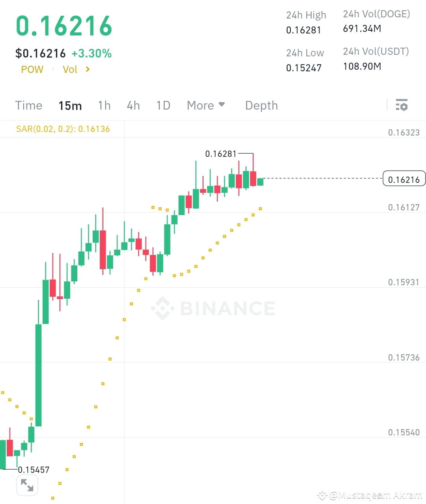Viewport: 426px width, 504px height.
Task: Toggle the POW indicator
Action: (x=32, y=69)
